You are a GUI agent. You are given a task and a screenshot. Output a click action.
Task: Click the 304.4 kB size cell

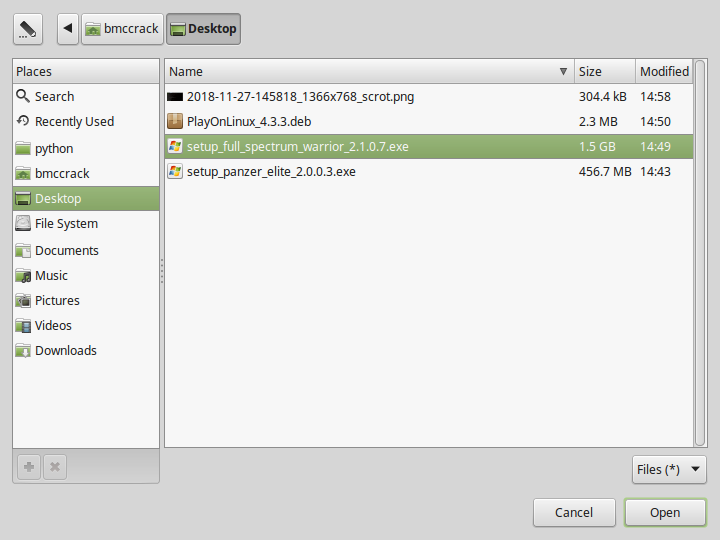pyautogui.click(x=602, y=96)
